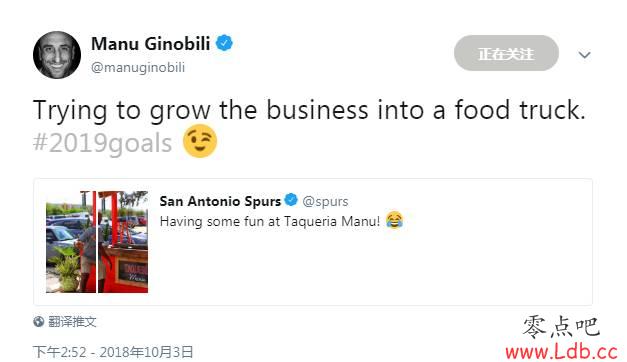
Task: Click Manu Ginobili's profile avatar
Action: coord(57,55)
